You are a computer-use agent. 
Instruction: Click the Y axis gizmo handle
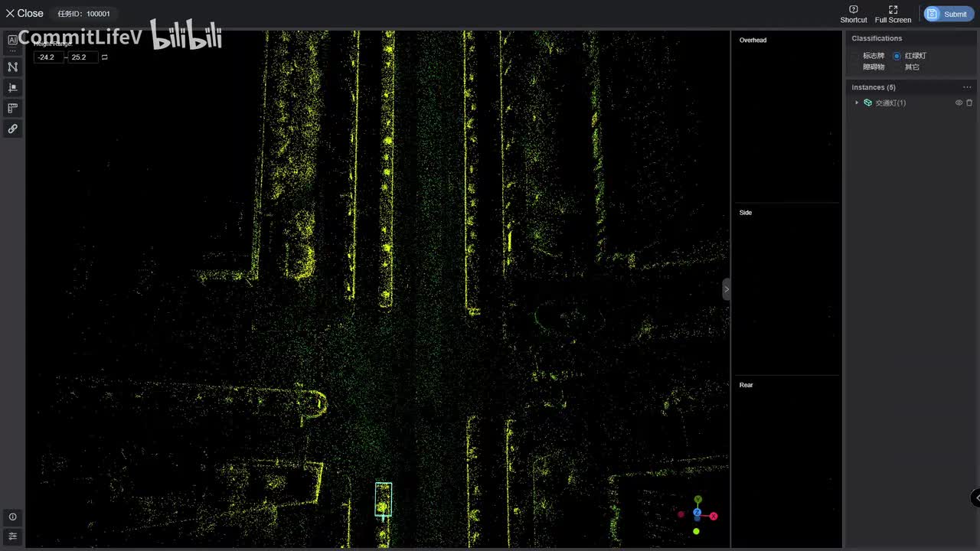coord(697,500)
